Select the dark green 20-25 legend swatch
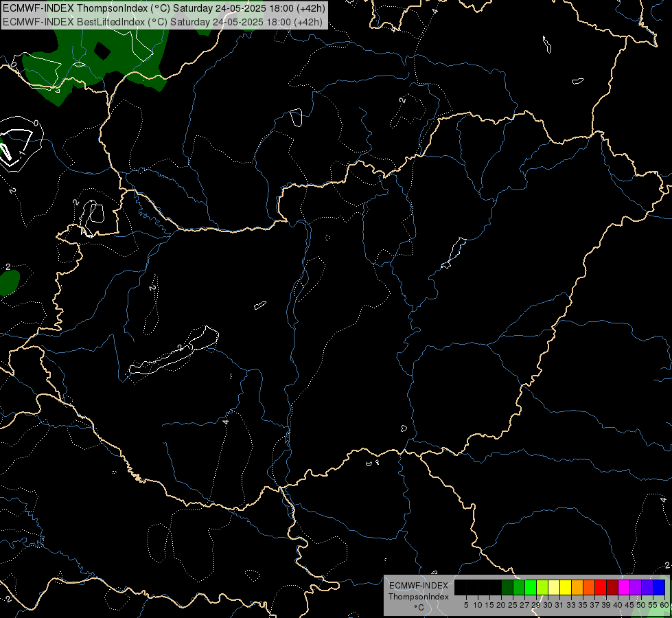This screenshot has width=672, height=618. click(x=507, y=587)
